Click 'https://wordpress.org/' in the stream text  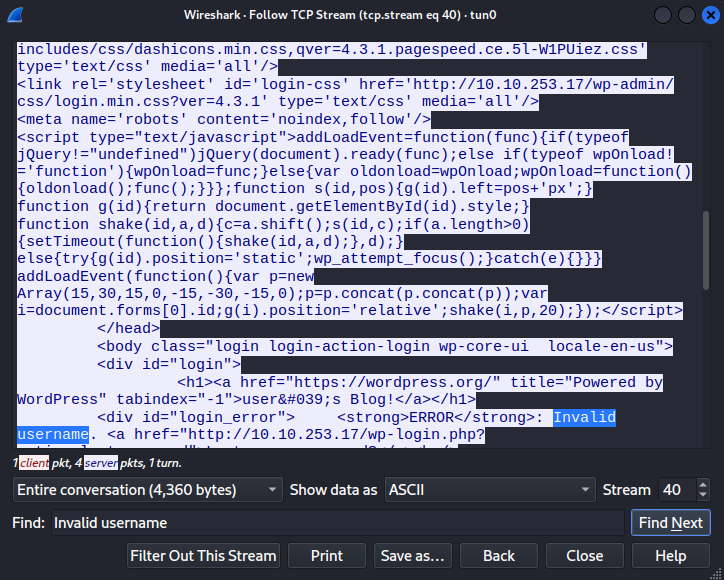pyautogui.click(x=392, y=382)
